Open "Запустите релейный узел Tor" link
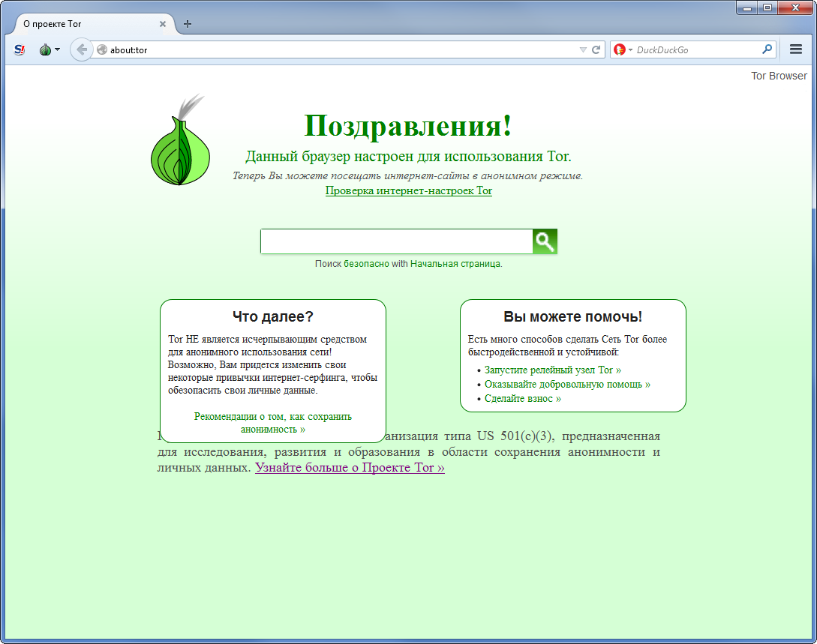This screenshot has width=817, height=644. point(553,370)
